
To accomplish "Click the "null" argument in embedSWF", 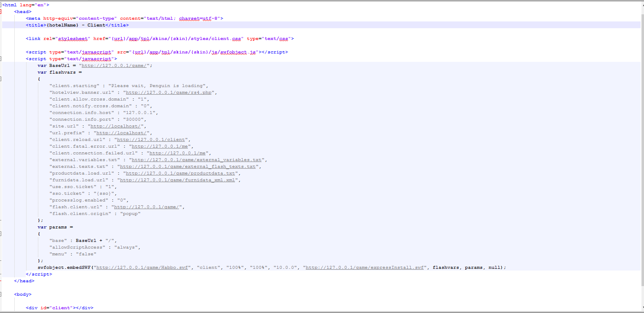I will tap(494, 268).
